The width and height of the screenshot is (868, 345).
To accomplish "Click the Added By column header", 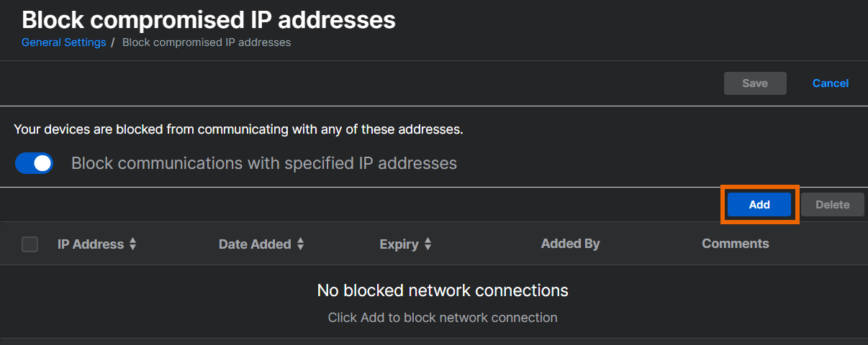I will (x=570, y=244).
